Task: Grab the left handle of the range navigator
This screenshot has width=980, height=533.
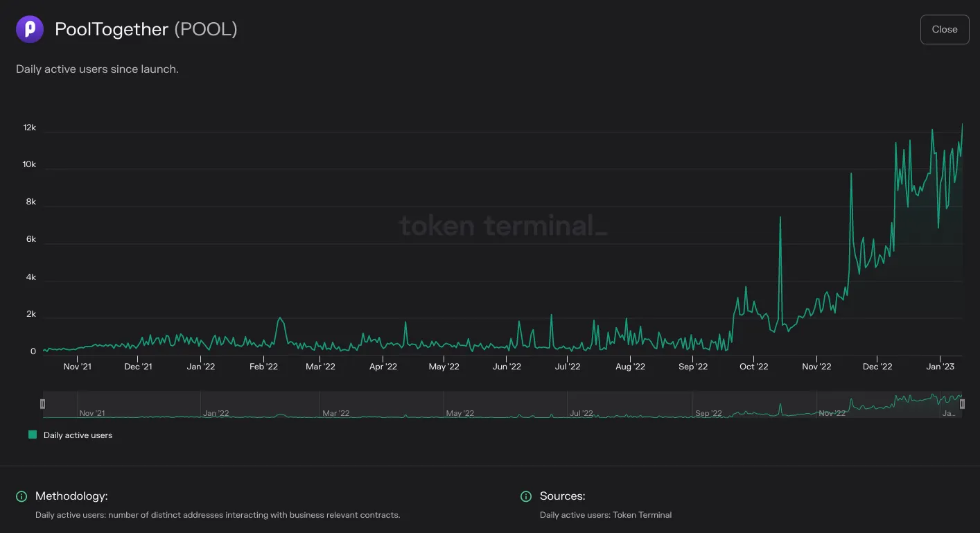Action: click(42, 404)
